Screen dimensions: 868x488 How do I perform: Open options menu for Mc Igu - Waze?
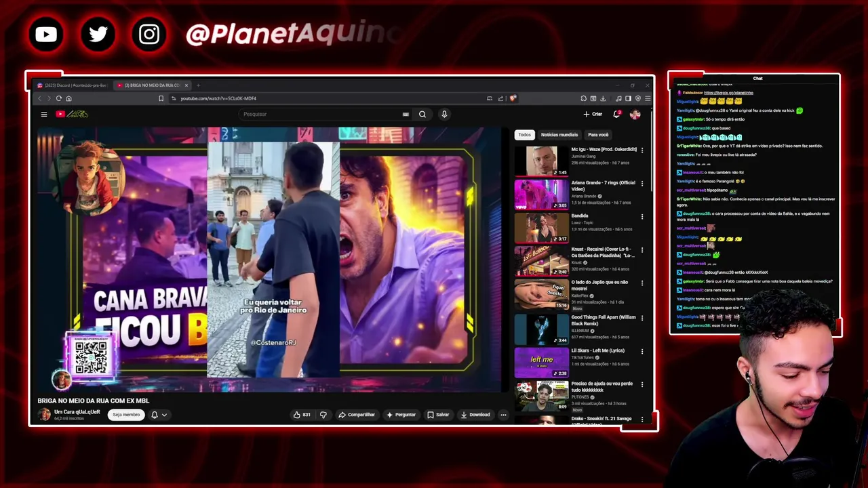pyautogui.click(x=642, y=150)
